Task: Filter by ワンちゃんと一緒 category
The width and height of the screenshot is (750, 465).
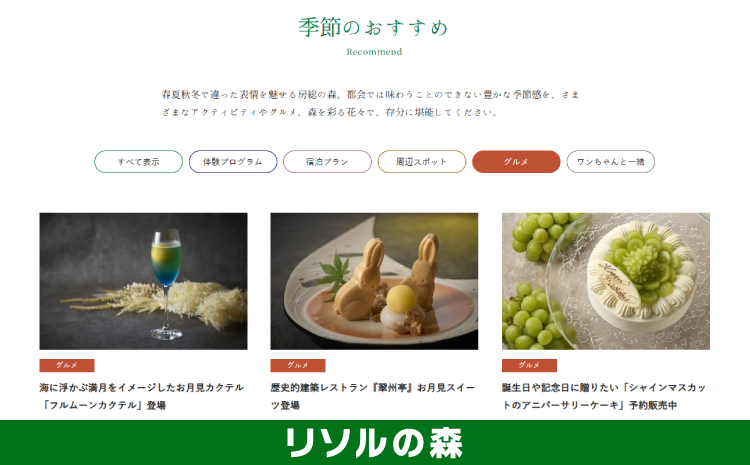Action: point(610,162)
